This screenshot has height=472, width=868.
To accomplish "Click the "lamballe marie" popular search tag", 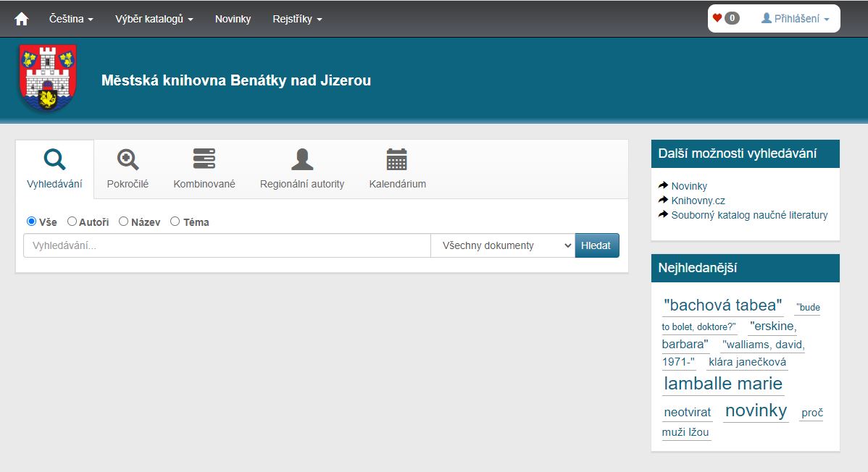I will click(x=723, y=384).
